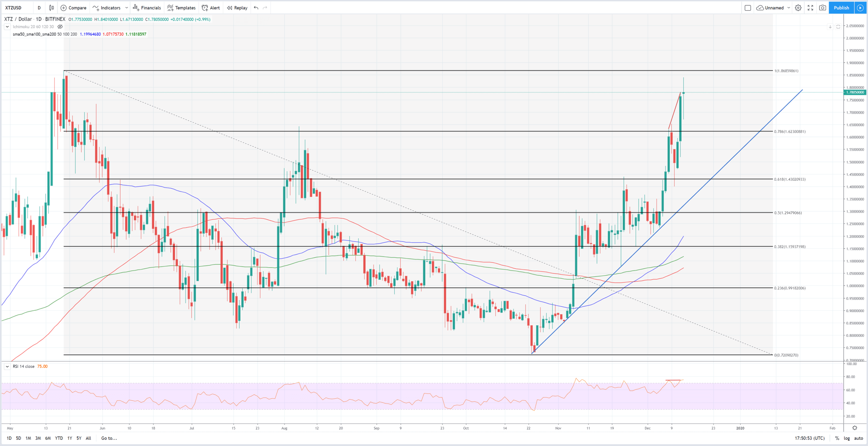Open the select layout square icon
Image resolution: width=868 pixels, height=446 pixels.
coord(748,8)
